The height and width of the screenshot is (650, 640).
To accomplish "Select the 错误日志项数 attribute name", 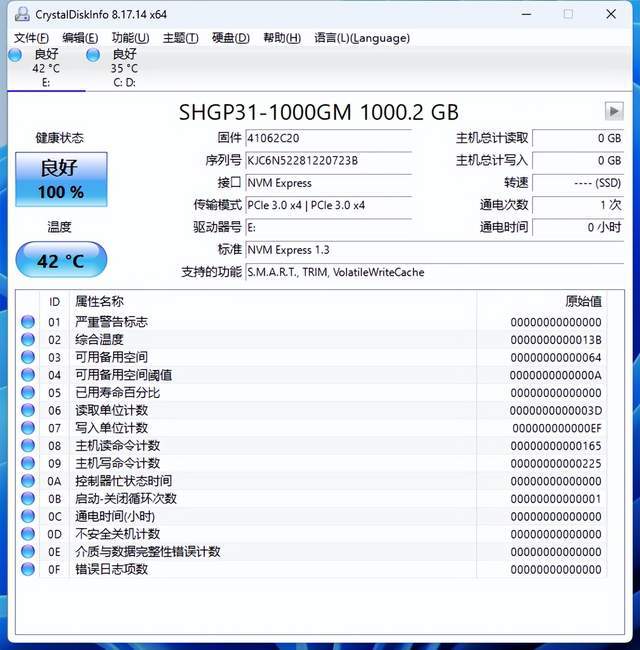I will tap(112, 569).
